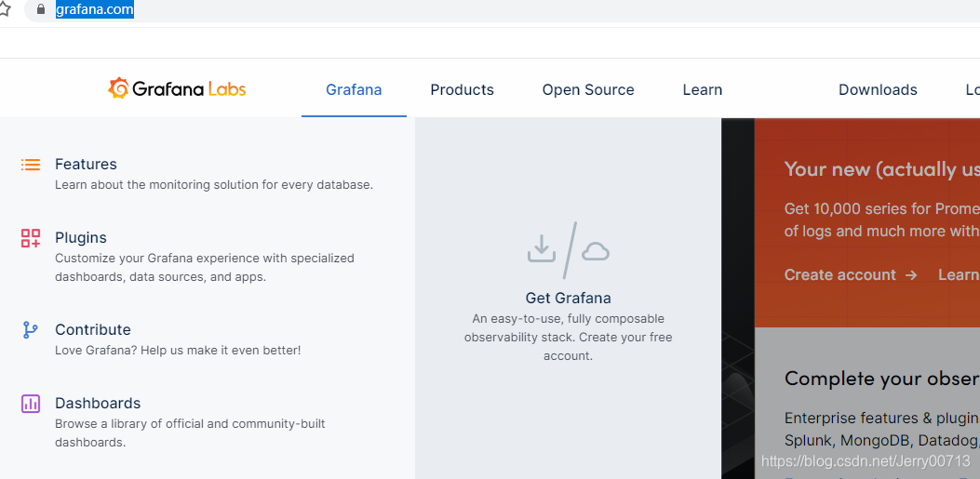Click the lock icon in address bar
Viewport: 980px width, 479px height.
coord(41,9)
